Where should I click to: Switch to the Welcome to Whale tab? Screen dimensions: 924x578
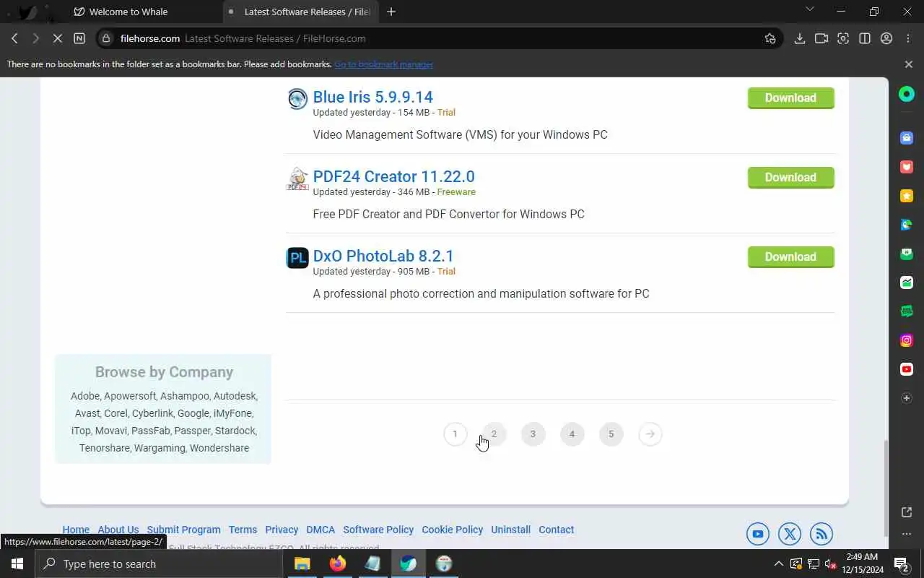point(128,12)
